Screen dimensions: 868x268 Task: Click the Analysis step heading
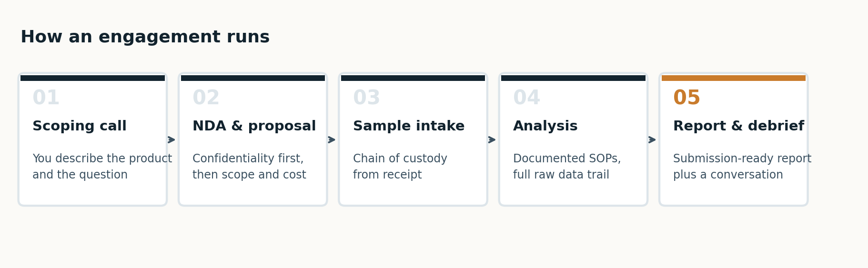[x=545, y=126]
